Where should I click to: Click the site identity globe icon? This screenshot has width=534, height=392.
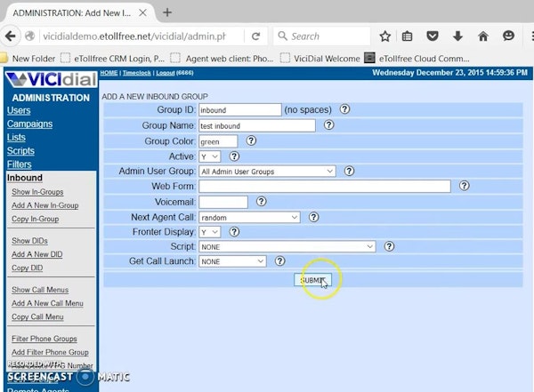tap(30, 36)
